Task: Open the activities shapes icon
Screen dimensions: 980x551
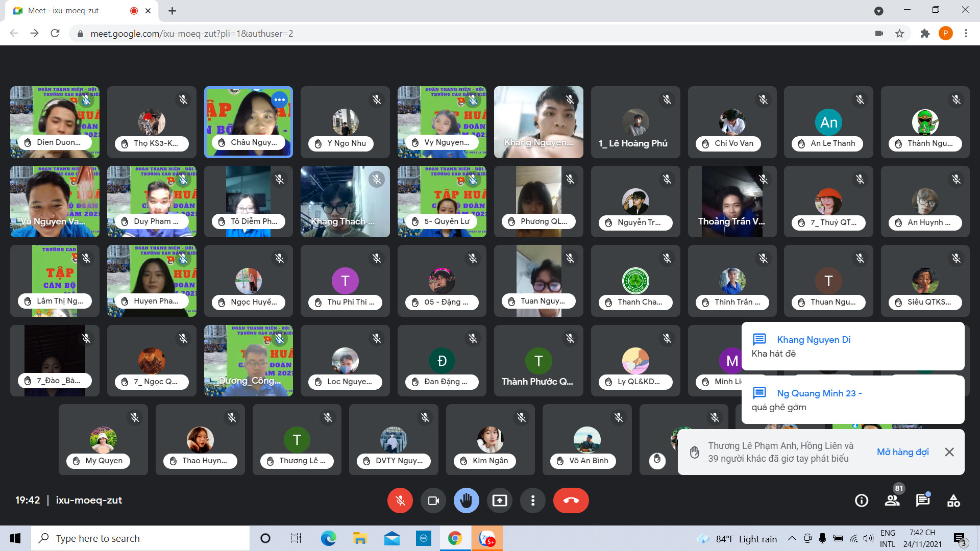Action: pos(953,500)
